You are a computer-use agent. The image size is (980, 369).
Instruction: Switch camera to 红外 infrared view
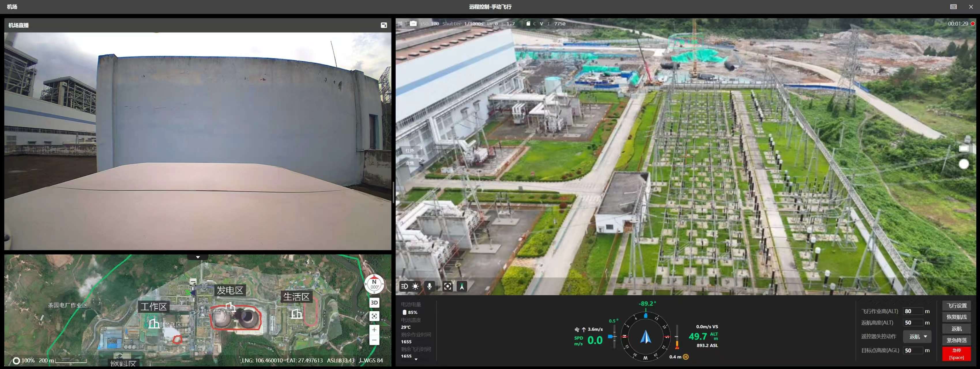410,151
